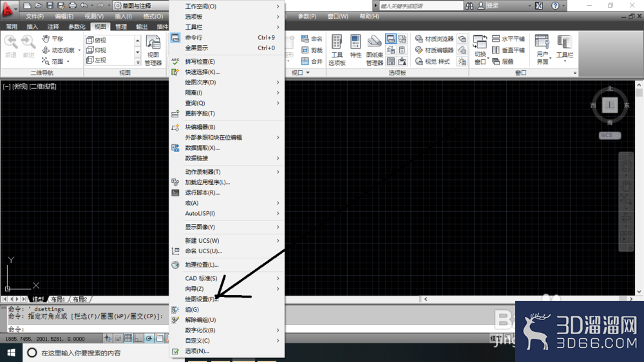Click the [俯视] view label in viewport

tap(20, 86)
